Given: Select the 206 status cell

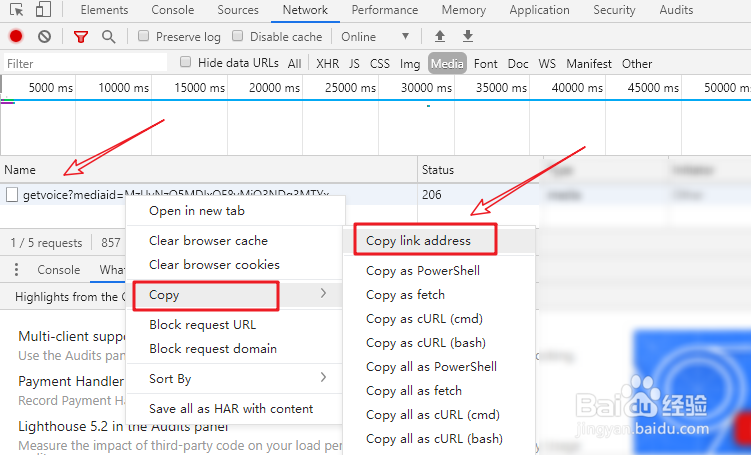Looking at the screenshot, I should [432, 194].
